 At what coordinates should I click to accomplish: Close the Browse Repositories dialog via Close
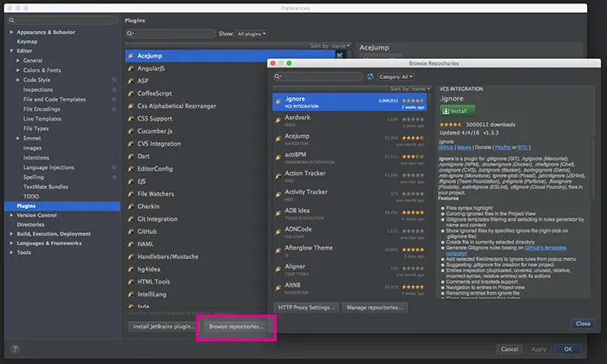[583, 323]
